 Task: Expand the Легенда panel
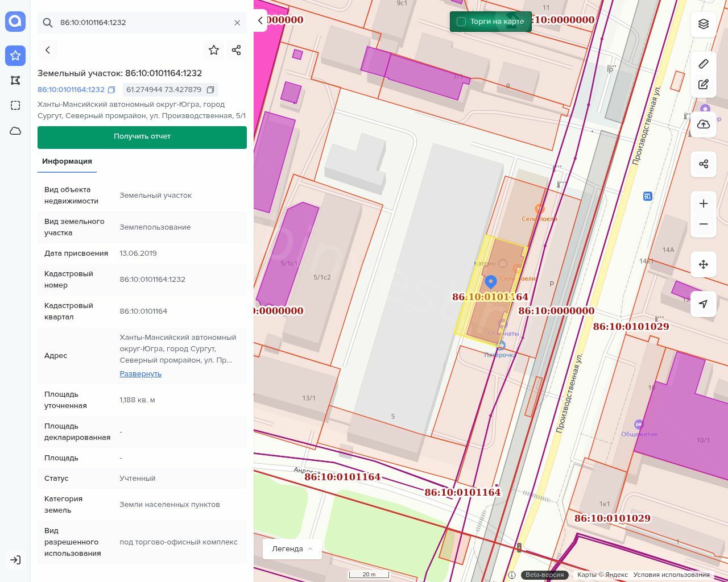[292, 548]
